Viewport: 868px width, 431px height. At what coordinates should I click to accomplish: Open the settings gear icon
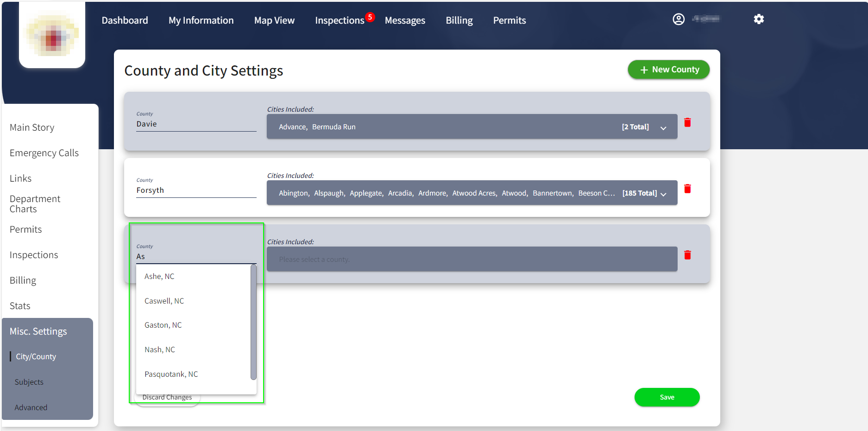[758, 19]
